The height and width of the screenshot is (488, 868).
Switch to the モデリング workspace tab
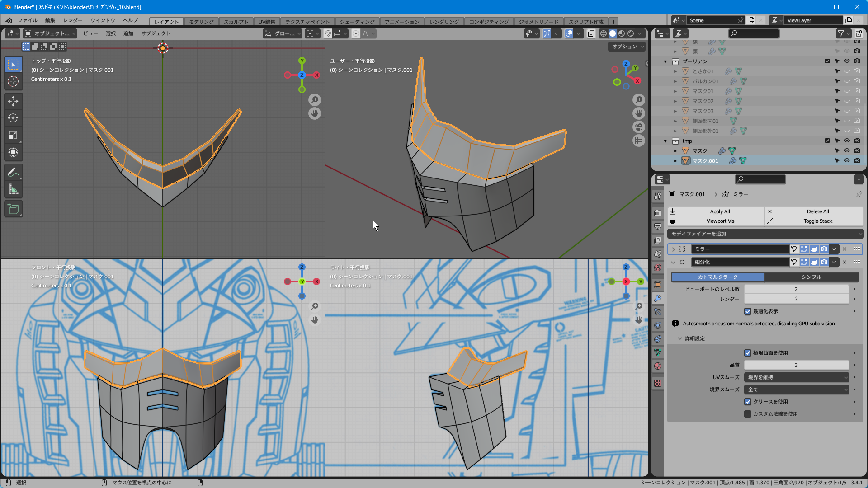(x=201, y=22)
